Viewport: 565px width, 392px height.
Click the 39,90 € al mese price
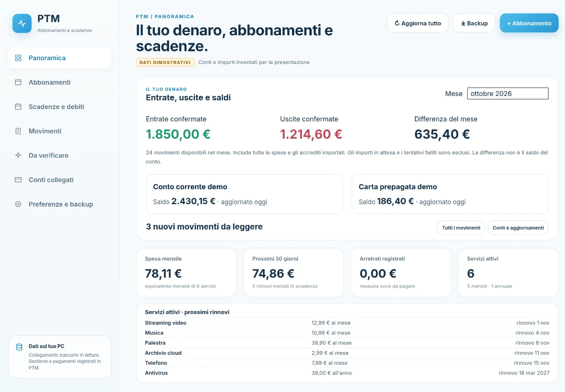click(x=331, y=343)
